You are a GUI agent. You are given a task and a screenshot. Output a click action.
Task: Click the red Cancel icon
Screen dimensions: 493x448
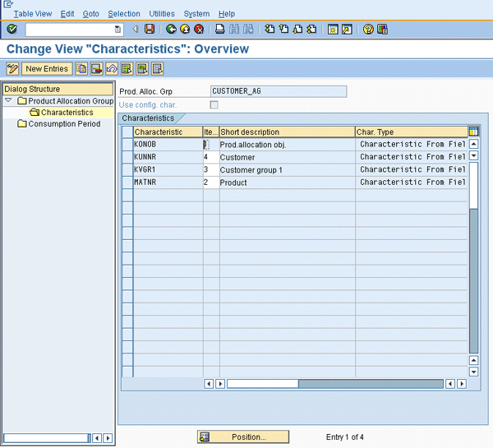pyautogui.click(x=199, y=29)
